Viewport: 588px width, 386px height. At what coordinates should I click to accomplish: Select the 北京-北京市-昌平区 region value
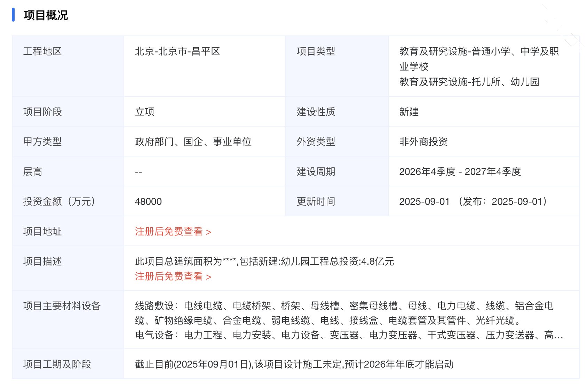pyautogui.click(x=177, y=51)
